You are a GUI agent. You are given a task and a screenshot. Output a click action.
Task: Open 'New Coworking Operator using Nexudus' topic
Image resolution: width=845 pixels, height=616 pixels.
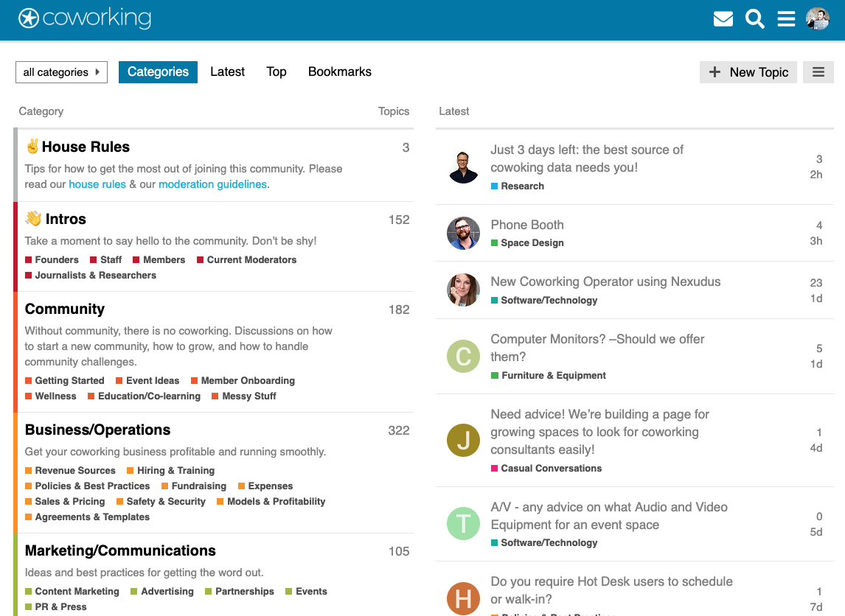(x=605, y=281)
